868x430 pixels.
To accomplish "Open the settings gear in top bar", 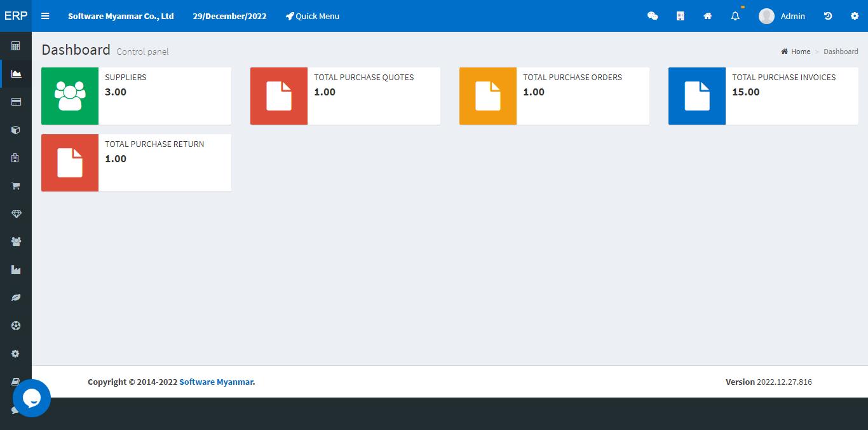I will tap(854, 16).
